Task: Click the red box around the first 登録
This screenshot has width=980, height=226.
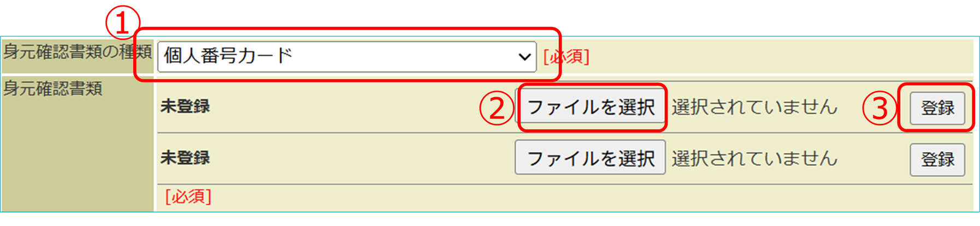Action: coord(936,86)
